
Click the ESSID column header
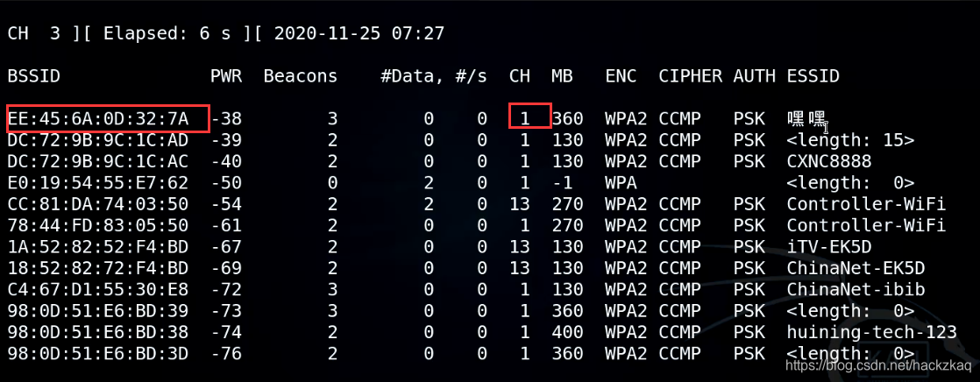[813, 76]
